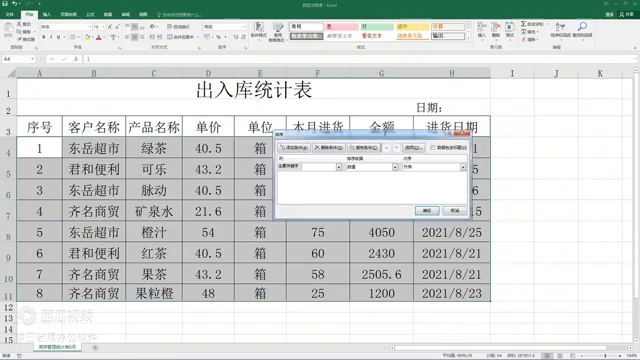Switch to the Data ribbon tab
The image size is (640, 360).
coord(108,15)
